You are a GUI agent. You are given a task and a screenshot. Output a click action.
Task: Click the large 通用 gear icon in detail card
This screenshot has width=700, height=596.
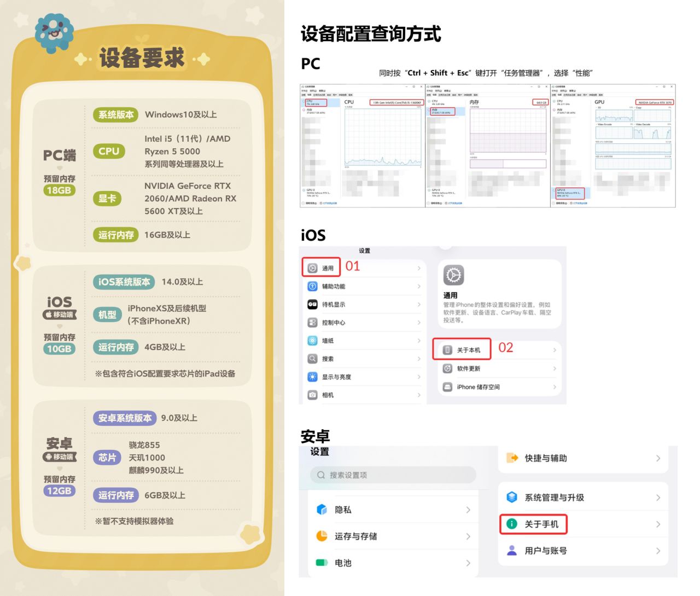(x=454, y=275)
